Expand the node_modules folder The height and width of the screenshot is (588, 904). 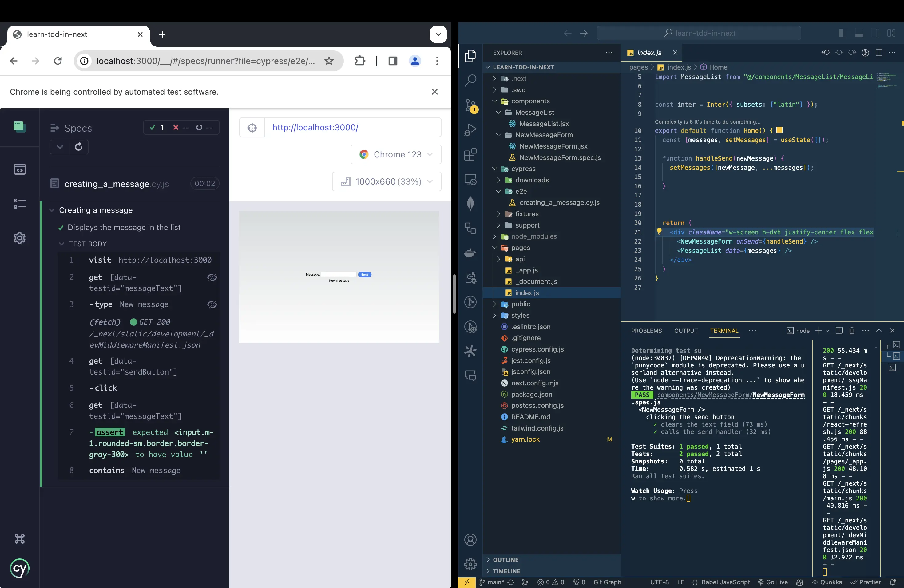pyautogui.click(x=494, y=236)
